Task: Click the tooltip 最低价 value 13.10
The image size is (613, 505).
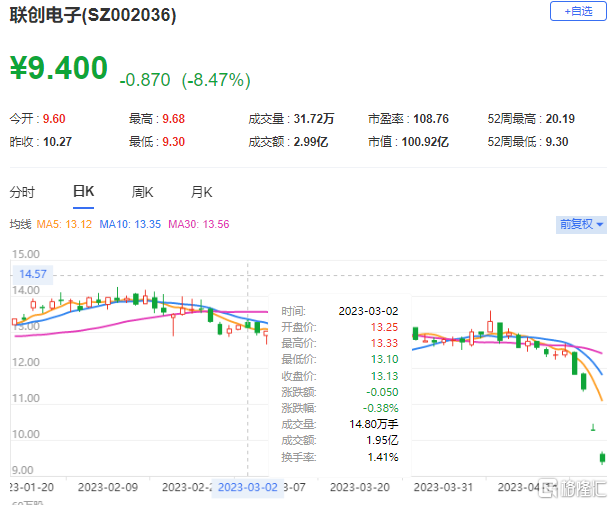Action: click(384, 359)
